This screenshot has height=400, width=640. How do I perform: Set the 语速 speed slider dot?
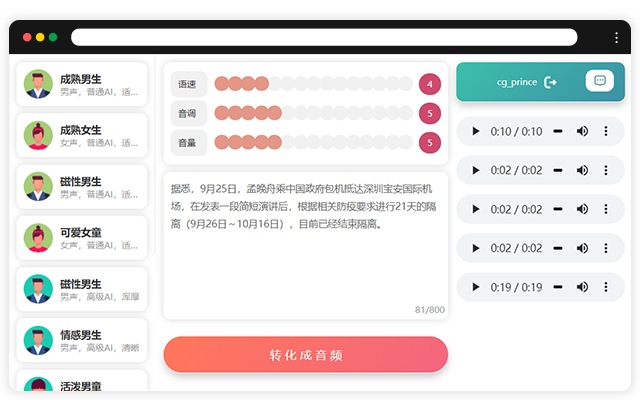[262, 84]
